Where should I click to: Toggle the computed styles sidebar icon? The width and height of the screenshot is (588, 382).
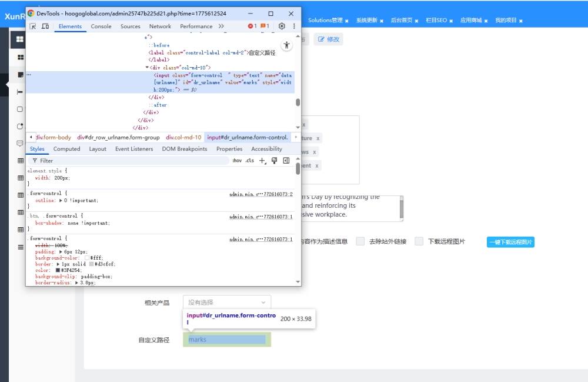pos(286,161)
